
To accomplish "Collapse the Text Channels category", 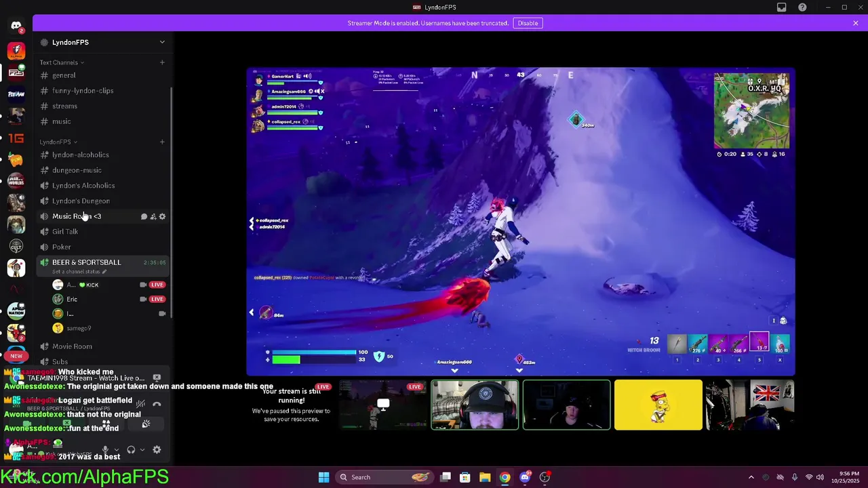I will coord(62,62).
